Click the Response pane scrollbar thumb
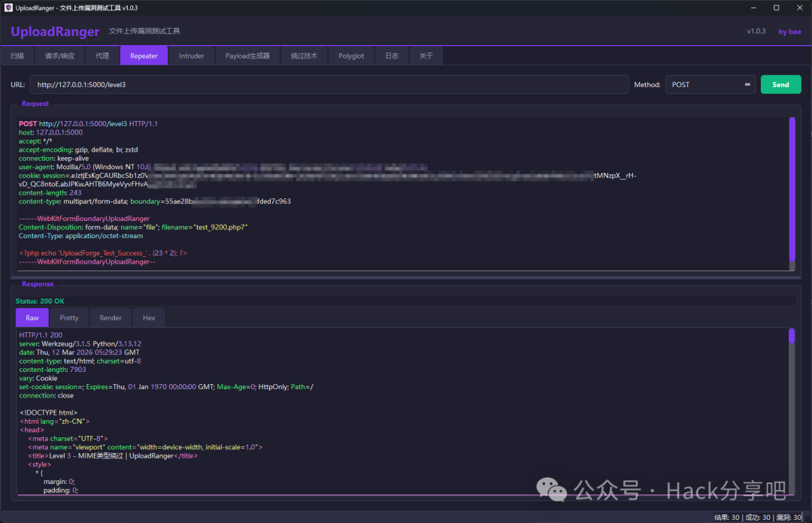This screenshot has height=523, width=812. coord(791,336)
